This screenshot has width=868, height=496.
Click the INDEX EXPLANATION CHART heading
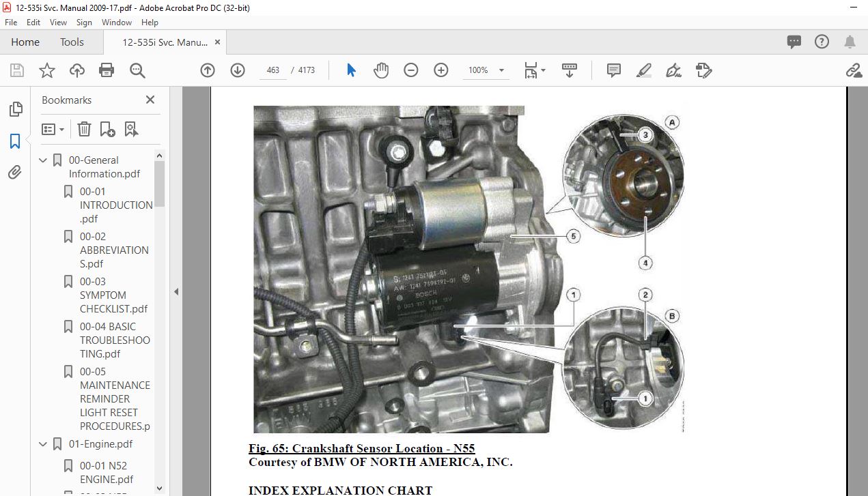click(x=340, y=490)
